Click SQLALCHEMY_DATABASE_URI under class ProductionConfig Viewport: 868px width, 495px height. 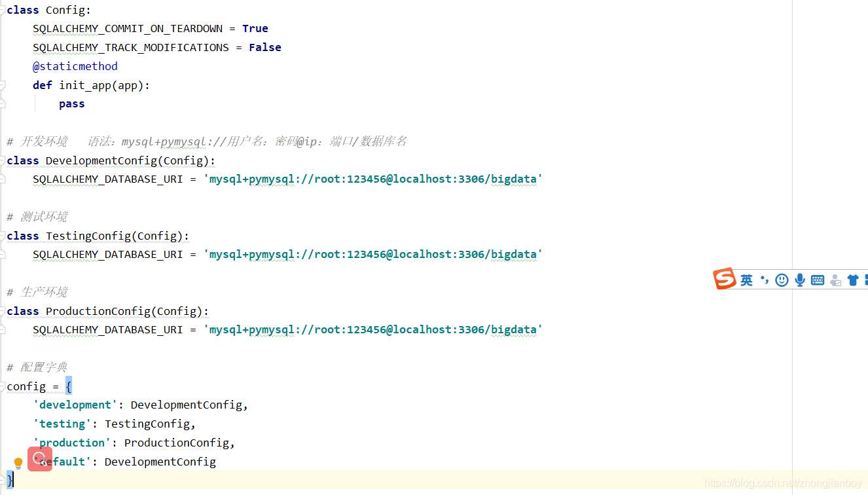[108, 330]
